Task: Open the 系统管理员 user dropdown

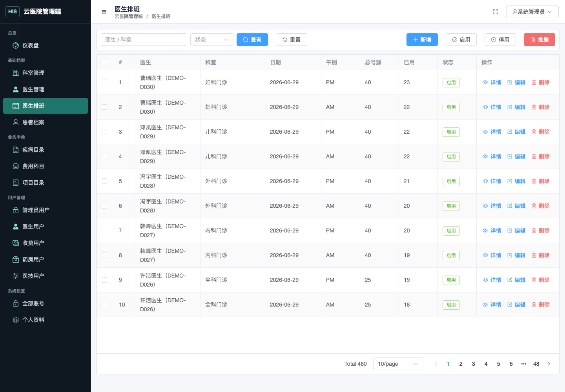Action: pyautogui.click(x=532, y=12)
